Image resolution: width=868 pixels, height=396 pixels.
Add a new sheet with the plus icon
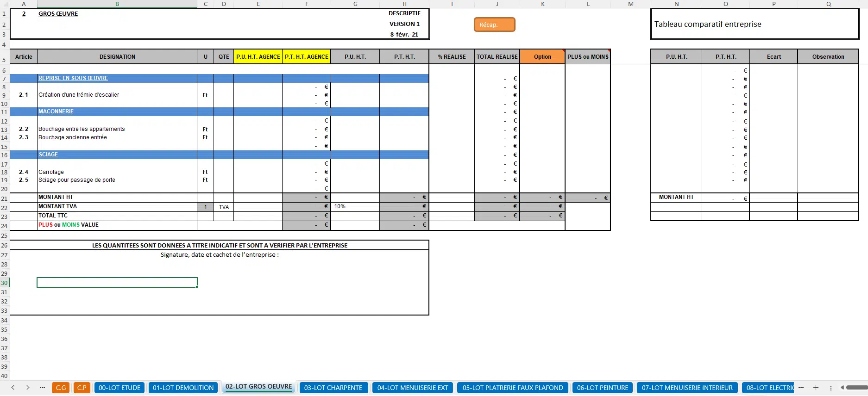click(x=816, y=388)
